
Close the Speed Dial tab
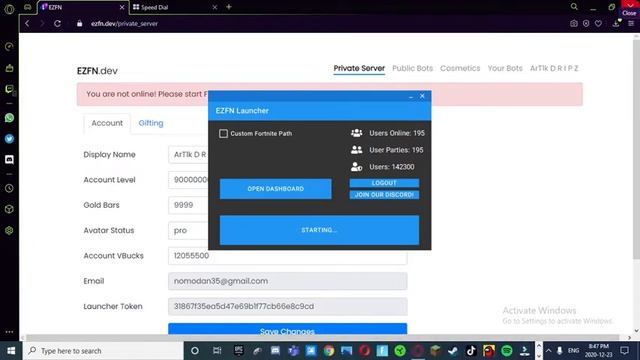215,7
